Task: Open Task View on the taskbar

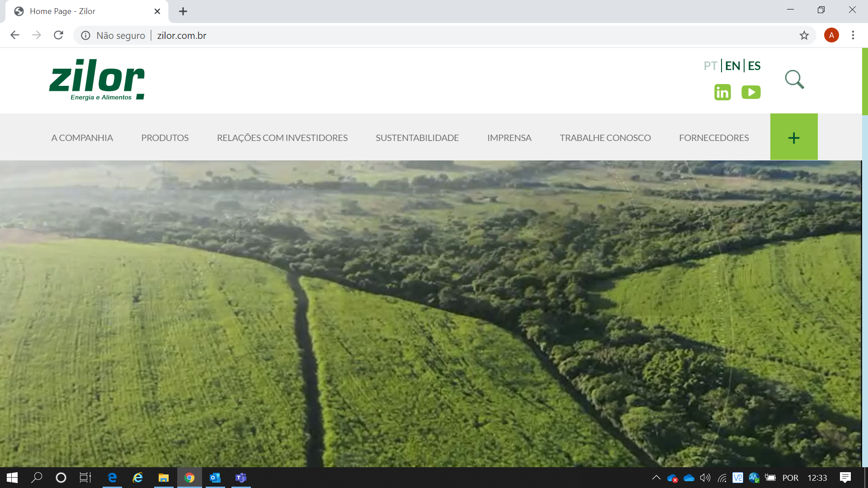Action: click(x=85, y=478)
